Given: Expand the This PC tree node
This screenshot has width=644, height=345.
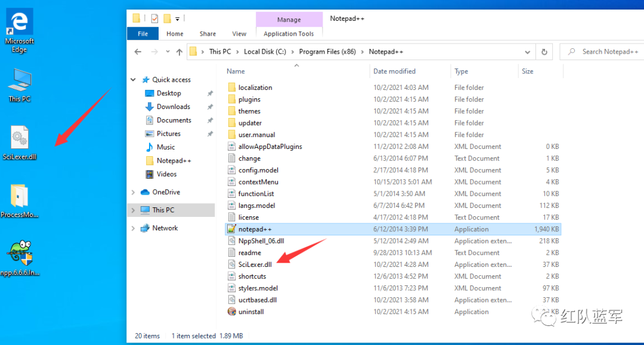Looking at the screenshot, I should tap(133, 210).
